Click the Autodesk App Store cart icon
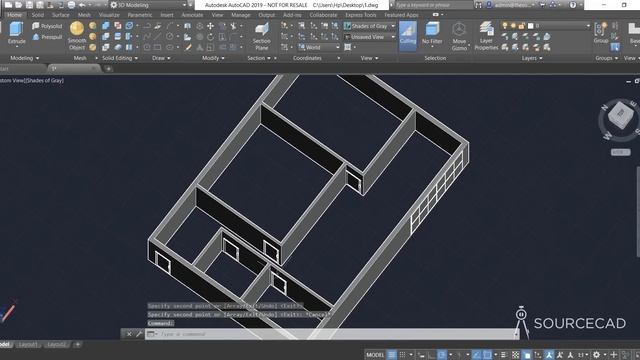The image size is (640, 360). coord(542,5)
